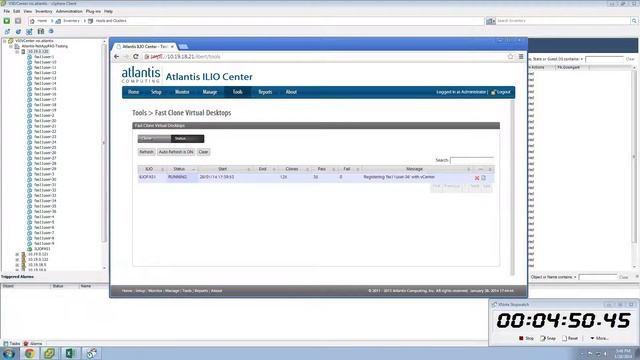Viewport: 640px width, 360px height.
Task: Click the Excel icon on the Windows taskbar
Action: [x=70, y=353]
